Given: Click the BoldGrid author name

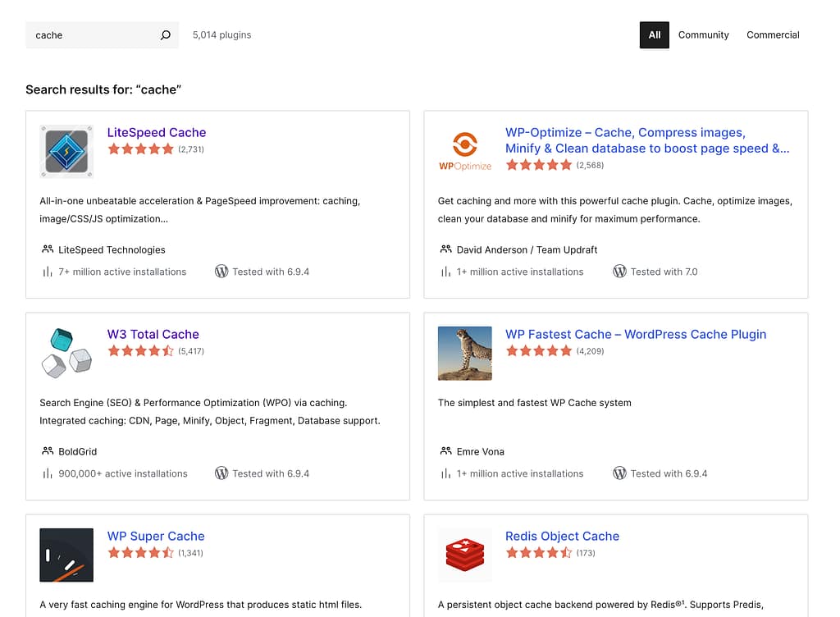Looking at the screenshot, I should pyautogui.click(x=78, y=451).
